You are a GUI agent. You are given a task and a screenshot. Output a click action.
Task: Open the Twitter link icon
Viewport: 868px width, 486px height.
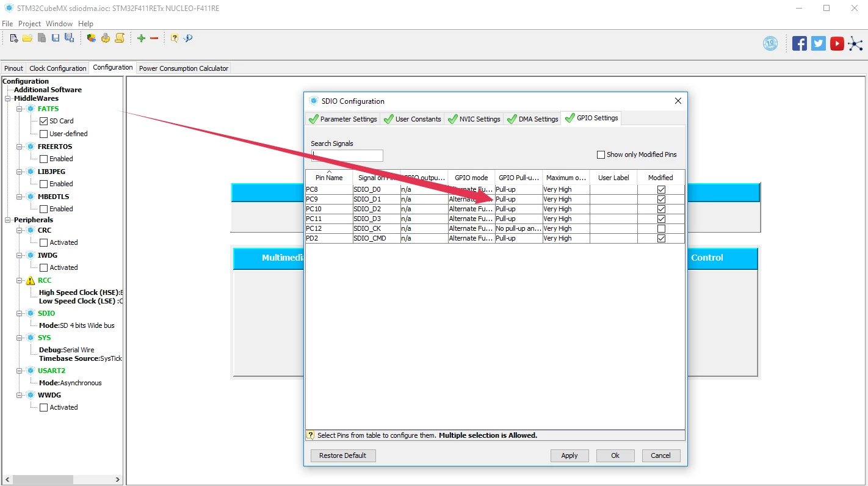(819, 43)
